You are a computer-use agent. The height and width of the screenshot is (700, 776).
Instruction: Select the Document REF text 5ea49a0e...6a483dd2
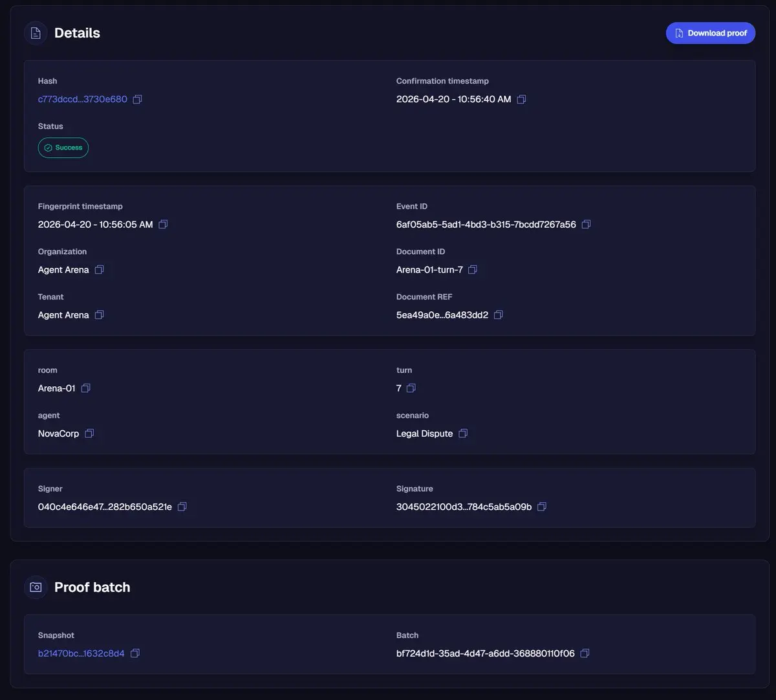(x=442, y=315)
